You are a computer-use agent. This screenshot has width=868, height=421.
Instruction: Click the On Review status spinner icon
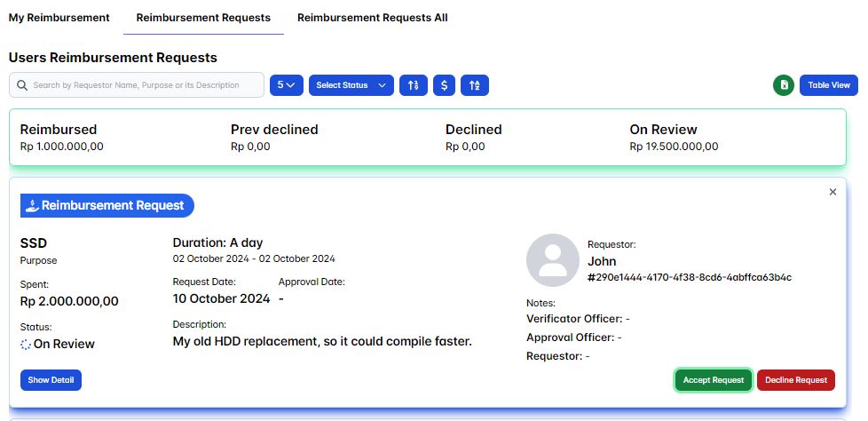pos(26,344)
